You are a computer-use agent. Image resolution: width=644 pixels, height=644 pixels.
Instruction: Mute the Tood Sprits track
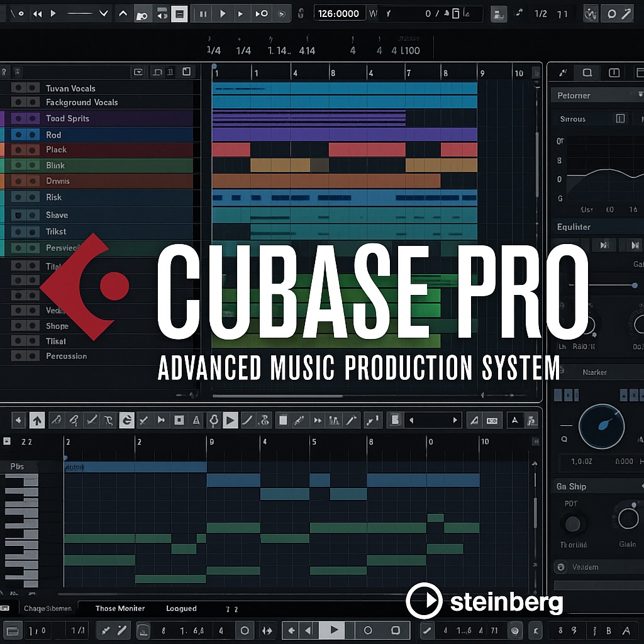click(18, 119)
